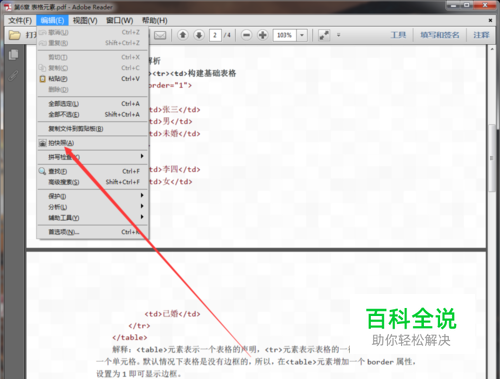
Task: Open the 视图(V) view menu
Action: (x=85, y=21)
